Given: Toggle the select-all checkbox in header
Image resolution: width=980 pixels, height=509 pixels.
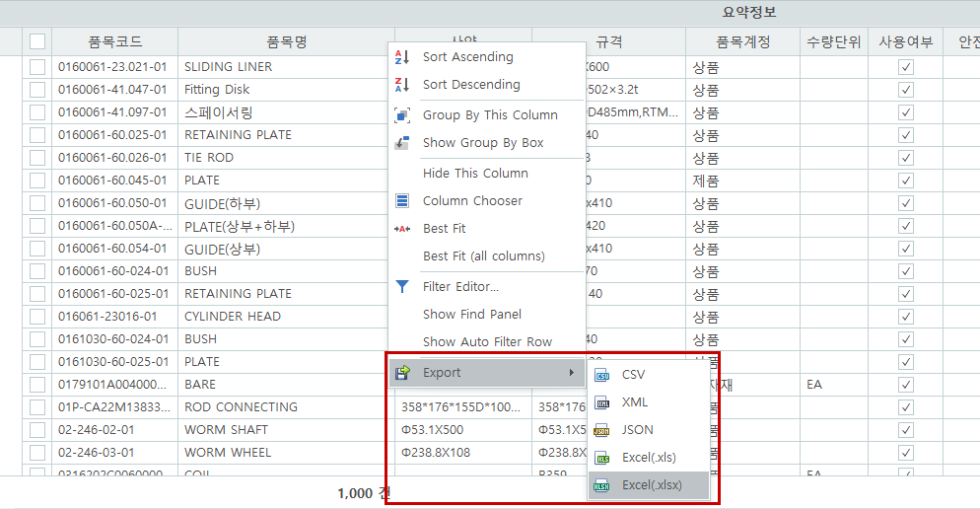Looking at the screenshot, I should (x=37, y=41).
